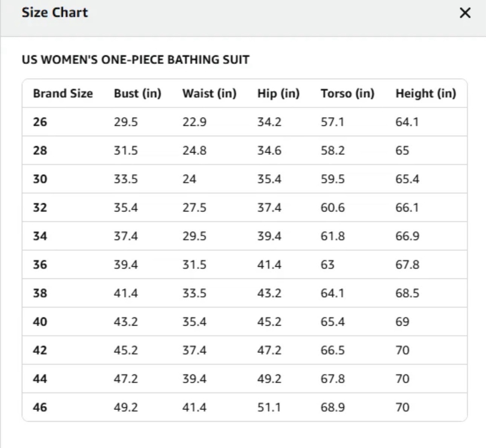Click the 57.1 torso value
Screen dimensions: 486x448
point(332,122)
